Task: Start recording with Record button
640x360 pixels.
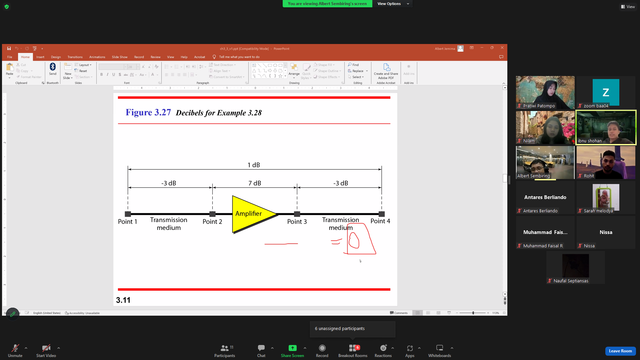Action: click(322, 350)
